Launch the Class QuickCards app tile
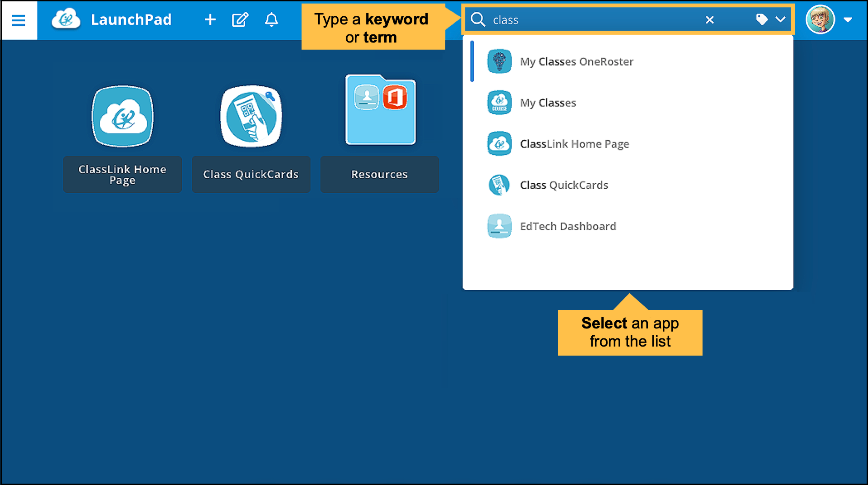The height and width of the screenshot is (485, 868). point(251,117)
